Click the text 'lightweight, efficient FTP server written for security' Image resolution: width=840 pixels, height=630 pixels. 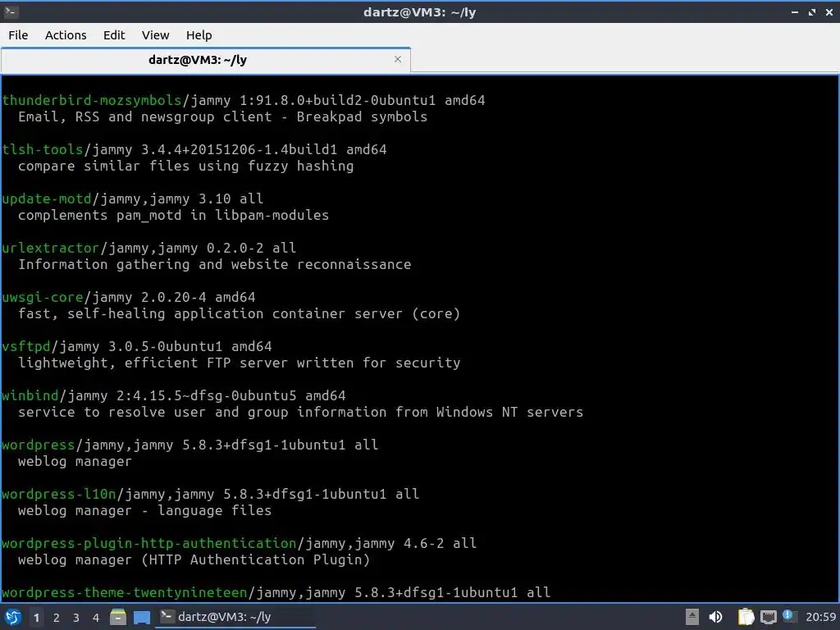pyautogui.click(x=239, y=363)
